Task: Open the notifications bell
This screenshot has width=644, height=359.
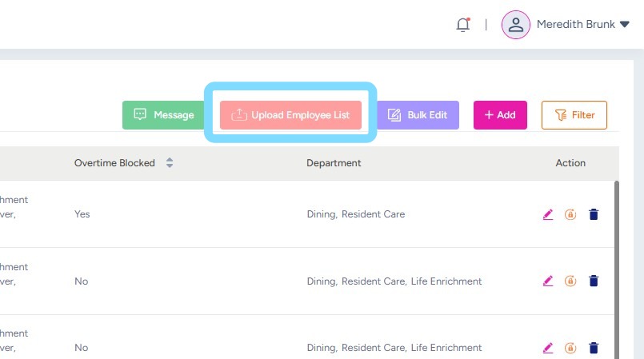Action: 462,25
